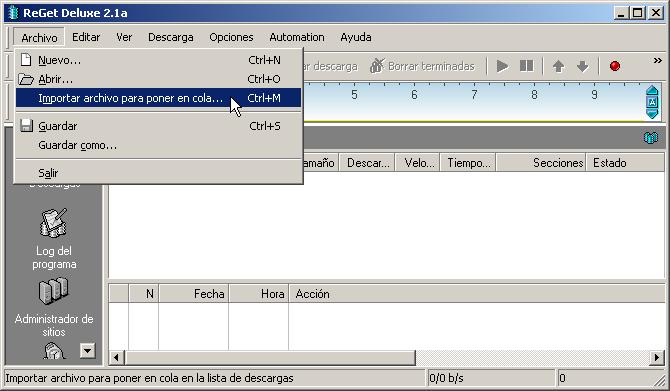The width and height of the screenshot is (670, 391).
Task: Click the Acción column header
Action: [477, 294]
